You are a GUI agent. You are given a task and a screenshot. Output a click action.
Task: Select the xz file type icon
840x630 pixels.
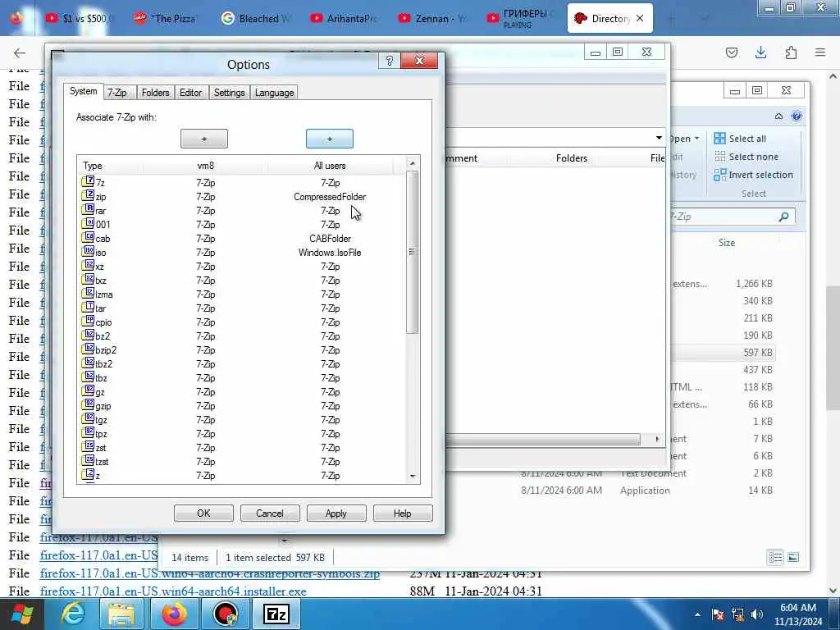(88, 266)
